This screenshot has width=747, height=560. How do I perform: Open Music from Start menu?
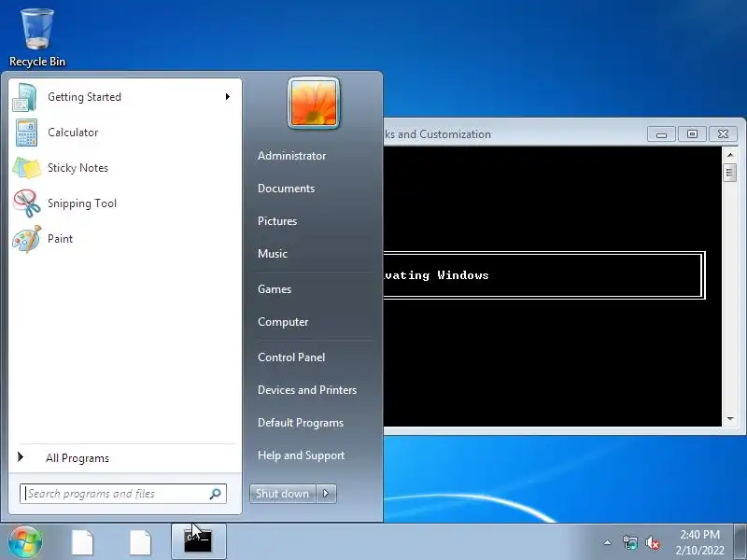click(273, 254)
